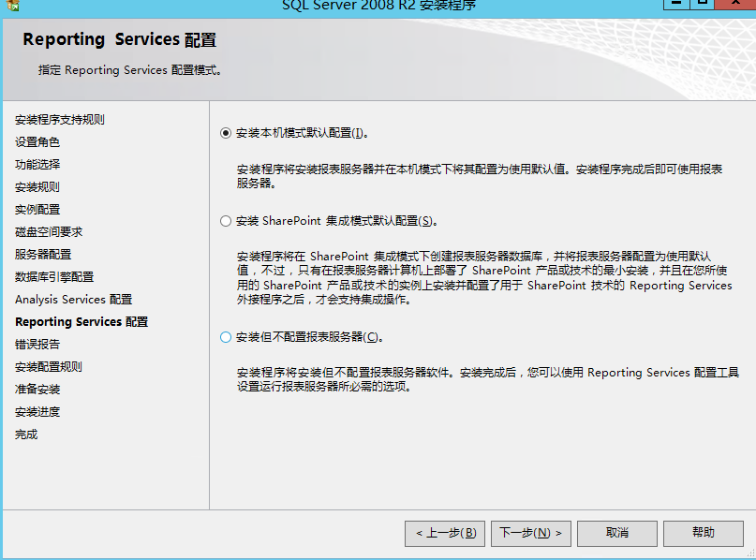
Task: Click 服务器配置 step in sidebar
Action: click(43, 255)
